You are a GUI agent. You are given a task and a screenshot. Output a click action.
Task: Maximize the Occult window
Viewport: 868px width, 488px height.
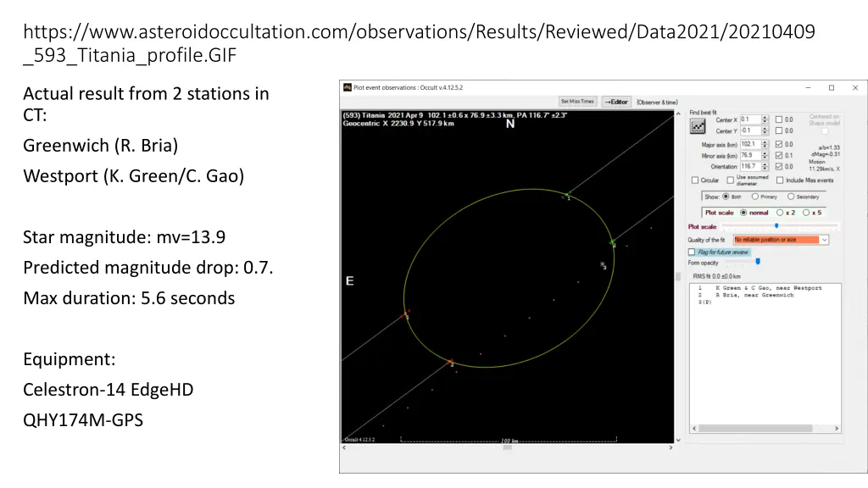[832, 87]
